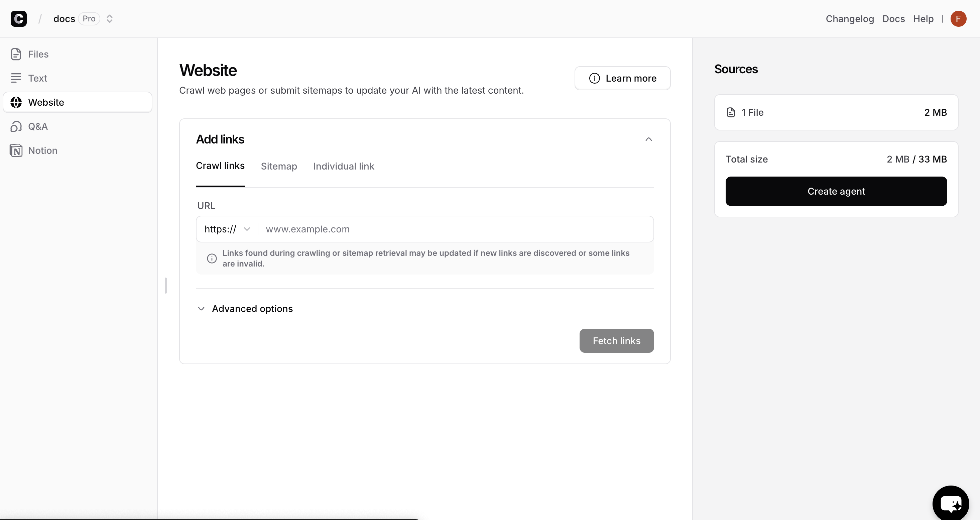Open the Notion integration section
The image size is (980, 520).
point(42,150)
